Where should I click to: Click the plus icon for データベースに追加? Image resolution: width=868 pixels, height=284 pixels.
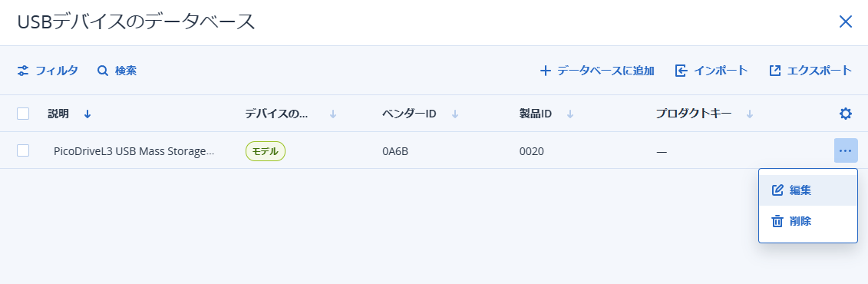pos(545,71)
